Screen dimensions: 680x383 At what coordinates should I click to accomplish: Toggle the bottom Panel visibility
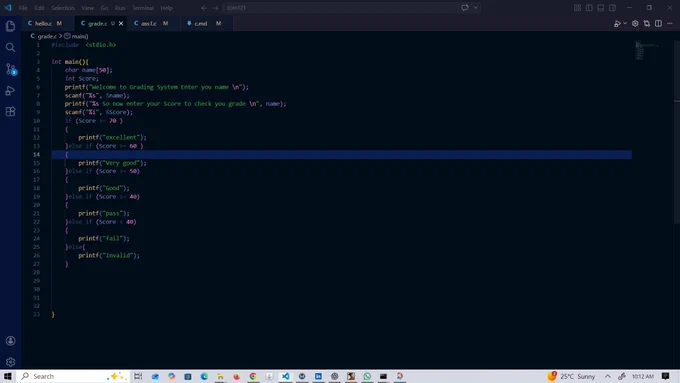[601, 8]
